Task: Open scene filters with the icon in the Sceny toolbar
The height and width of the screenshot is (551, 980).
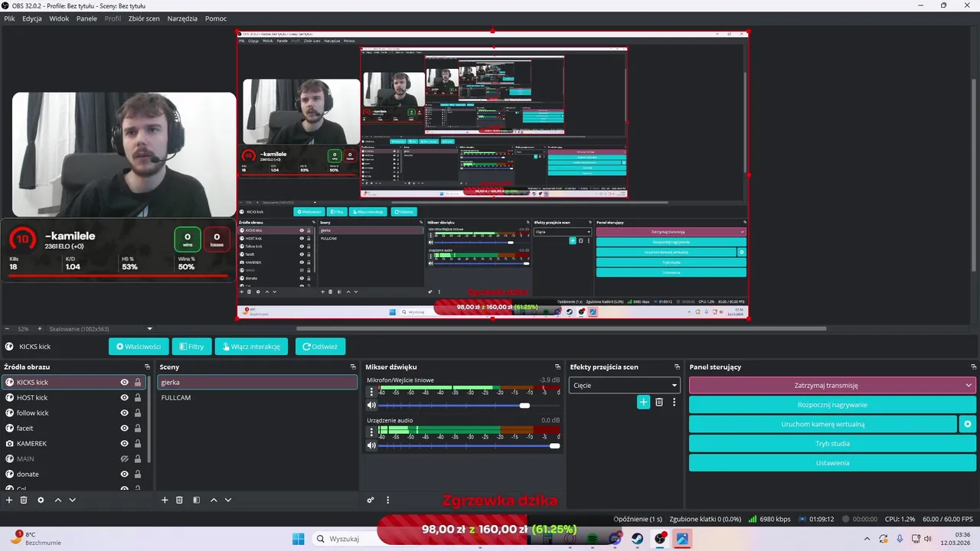Action: click(x=196, y=500)
